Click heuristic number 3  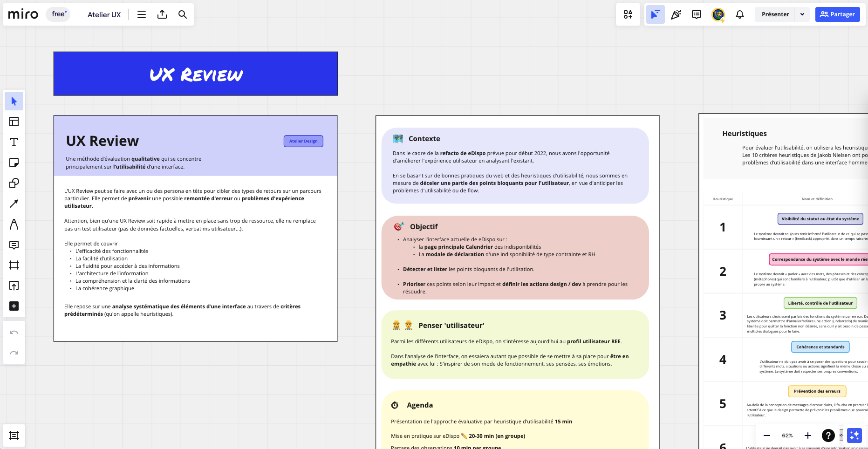[x=723, y=315]
